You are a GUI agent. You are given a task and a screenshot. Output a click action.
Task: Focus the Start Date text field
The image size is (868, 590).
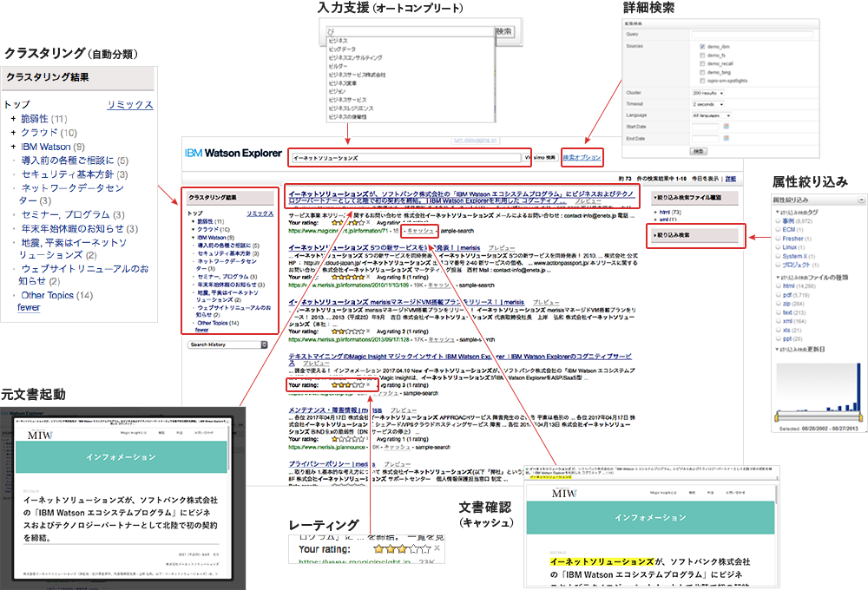coord(705,127)
